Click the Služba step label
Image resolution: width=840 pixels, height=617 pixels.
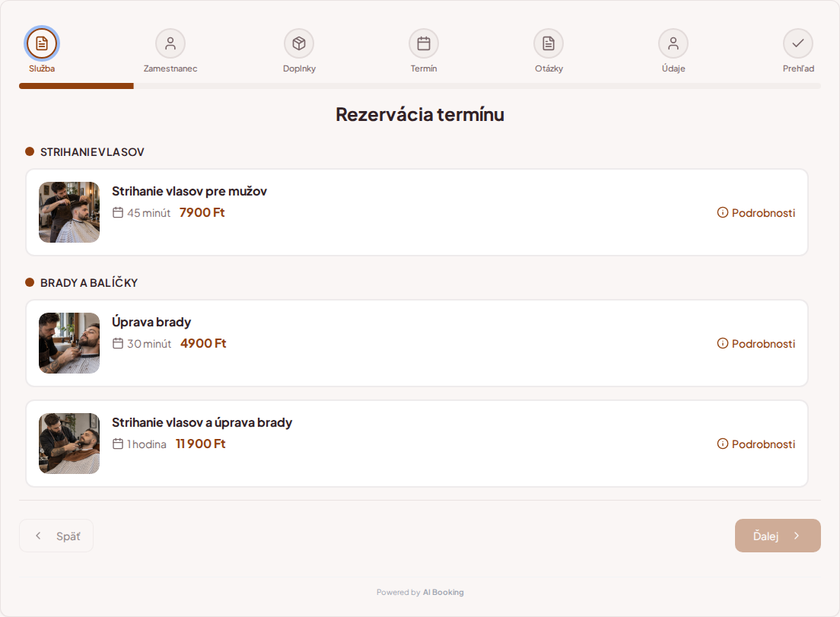(x=42, y=68)
